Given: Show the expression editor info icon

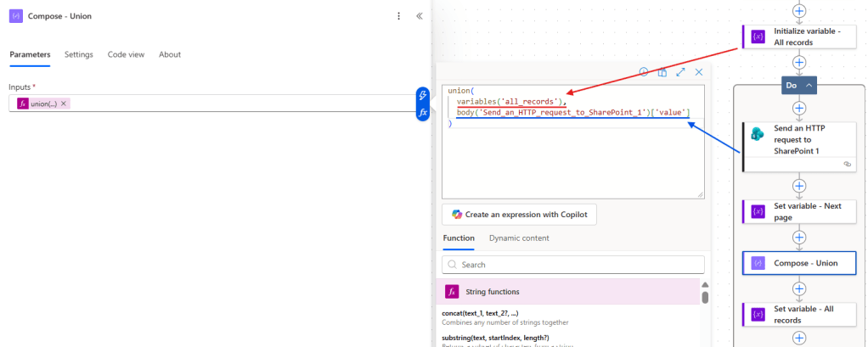Looking at the screenshot, I should click(644, 72).
